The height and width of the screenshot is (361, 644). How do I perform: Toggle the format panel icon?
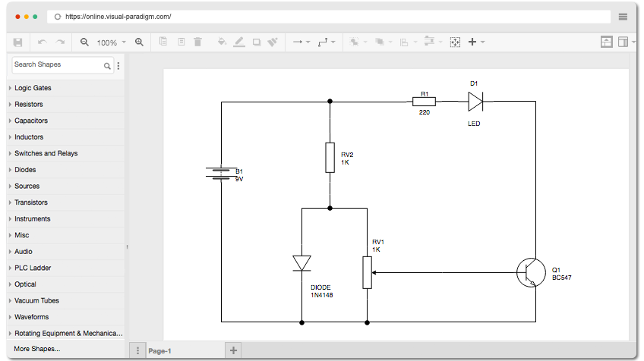tap(623, 42)
